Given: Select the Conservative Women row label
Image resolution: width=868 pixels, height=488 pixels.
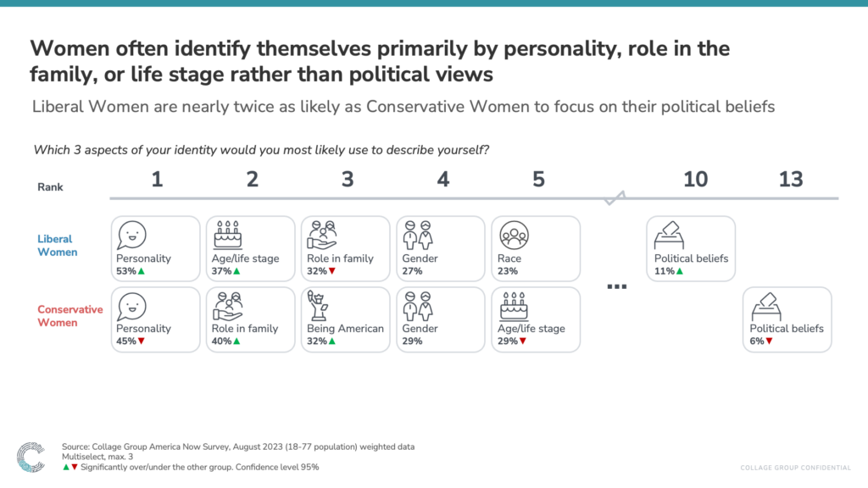Looking at the screenshot, I should 70,316.
